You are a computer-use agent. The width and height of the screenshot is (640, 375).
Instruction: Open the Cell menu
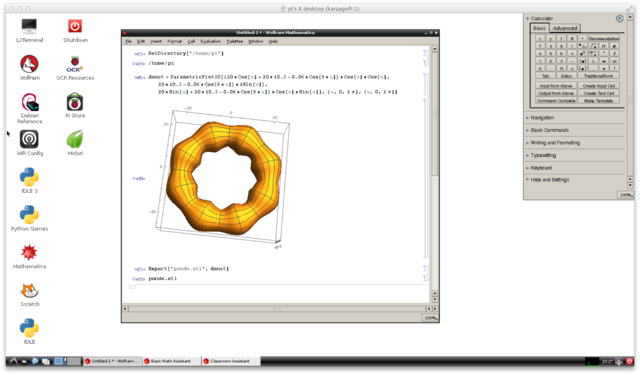(191, 41)
